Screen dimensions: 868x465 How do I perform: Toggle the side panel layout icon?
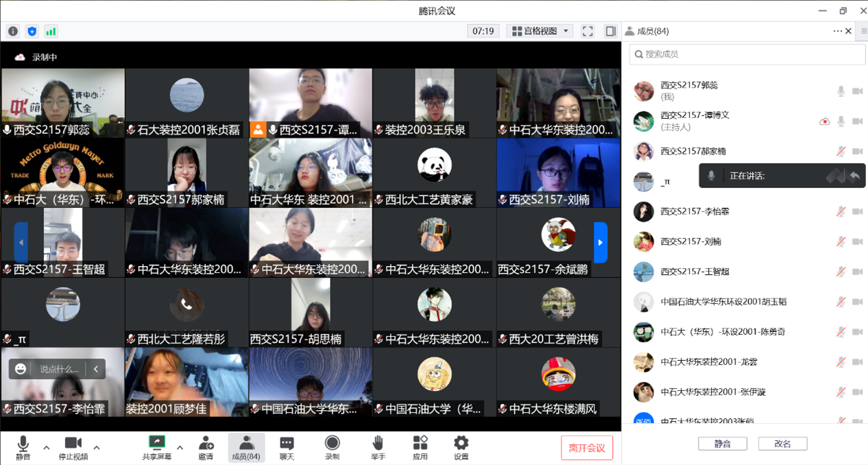pyautogui.click(x=610, y=32)
